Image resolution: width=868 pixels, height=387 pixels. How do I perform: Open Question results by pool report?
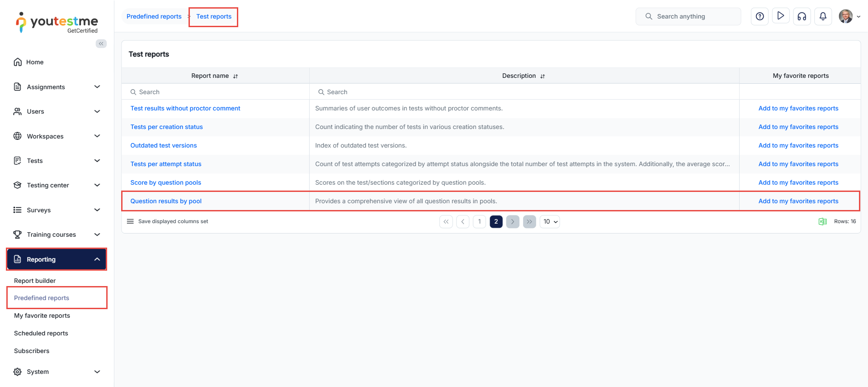(x=166, y=201)
